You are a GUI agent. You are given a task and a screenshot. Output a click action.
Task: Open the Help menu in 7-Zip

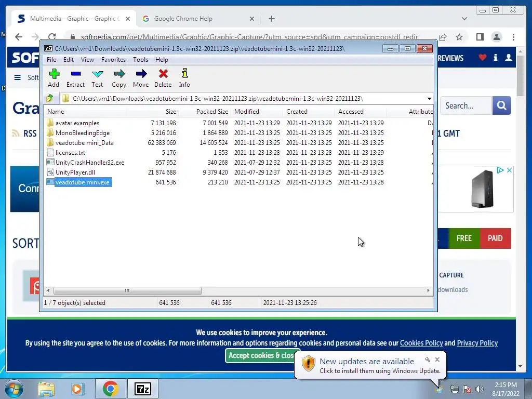point(162,60)
